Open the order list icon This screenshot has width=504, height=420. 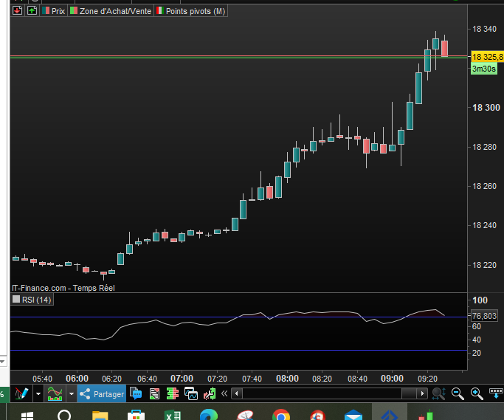coord(155,393)
